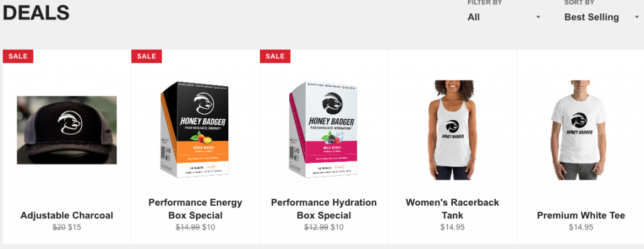
Task: Click the $15 sale price for the hat
Action: (74, 227)
